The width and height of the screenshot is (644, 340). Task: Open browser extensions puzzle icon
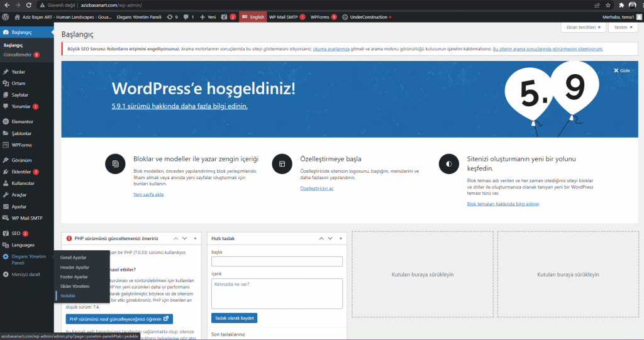click(621, 5)
